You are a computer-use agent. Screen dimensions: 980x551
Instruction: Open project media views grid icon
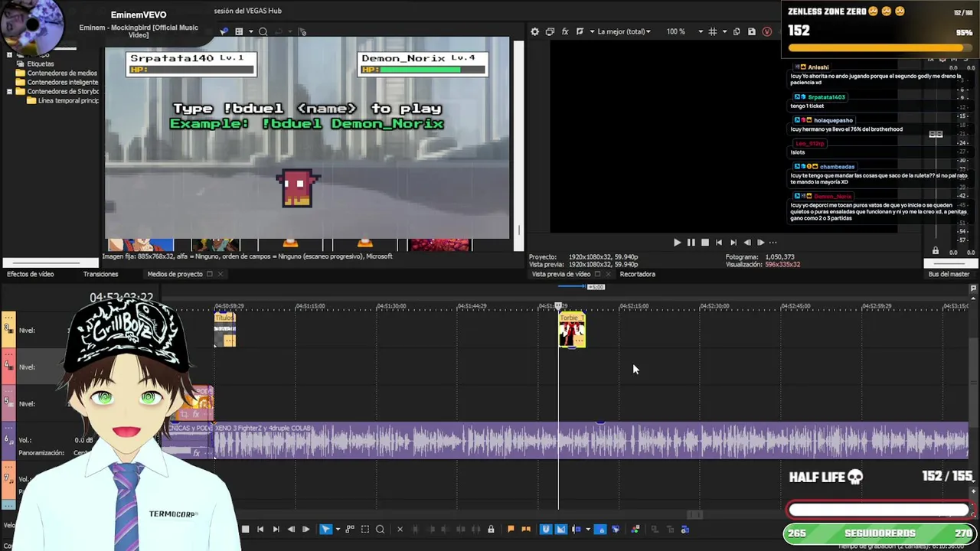[239, 31]
